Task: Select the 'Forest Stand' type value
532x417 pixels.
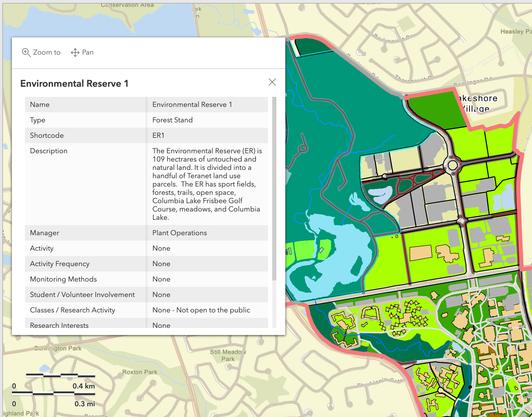Action: [x=172, y=120]
